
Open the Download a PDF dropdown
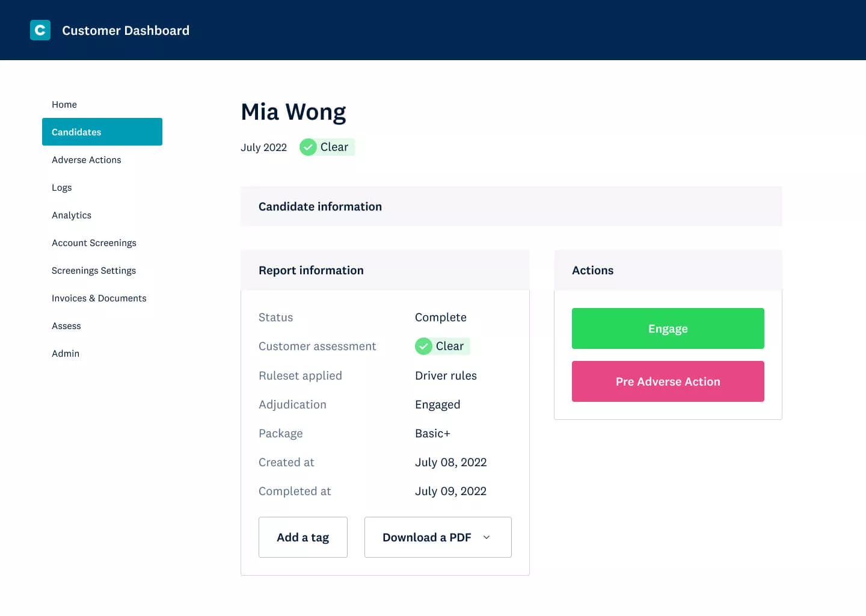click(437, 537)
